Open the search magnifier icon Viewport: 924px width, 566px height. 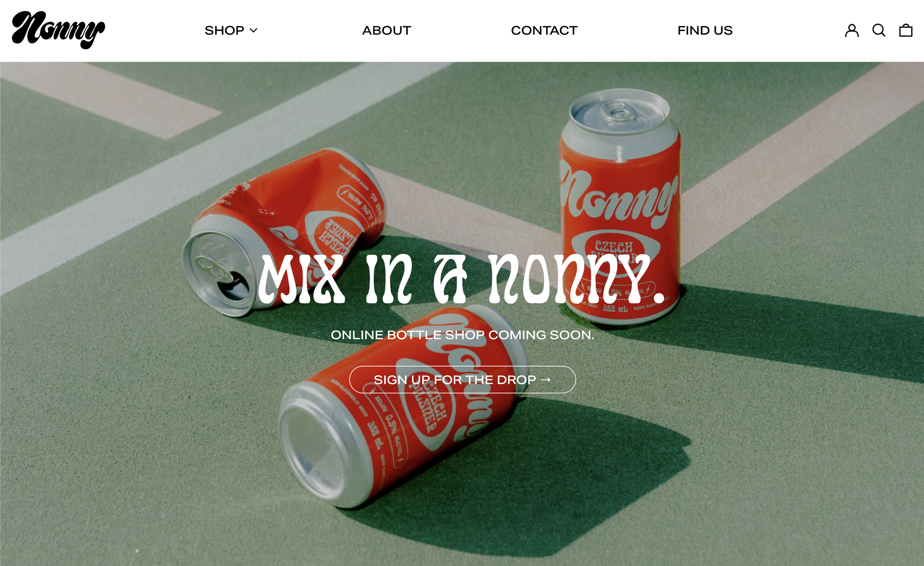(x=879, y=30)
